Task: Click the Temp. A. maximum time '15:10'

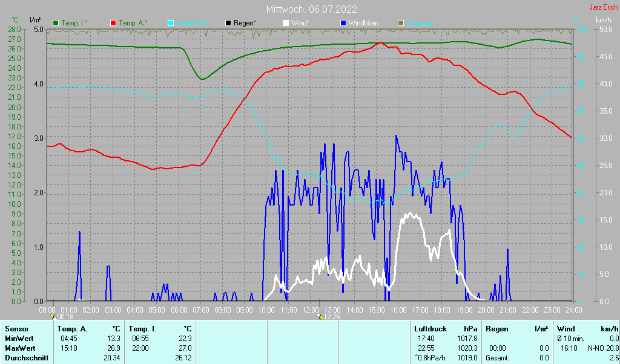Action: tap(69, 349)
